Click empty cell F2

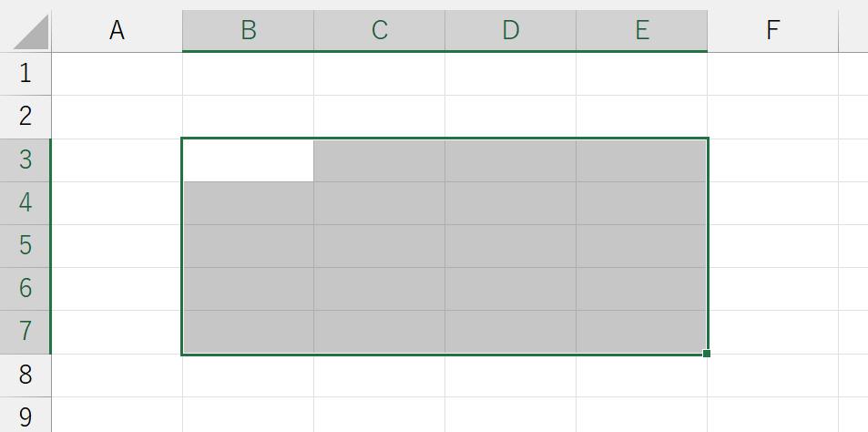(x=772, y=117)
